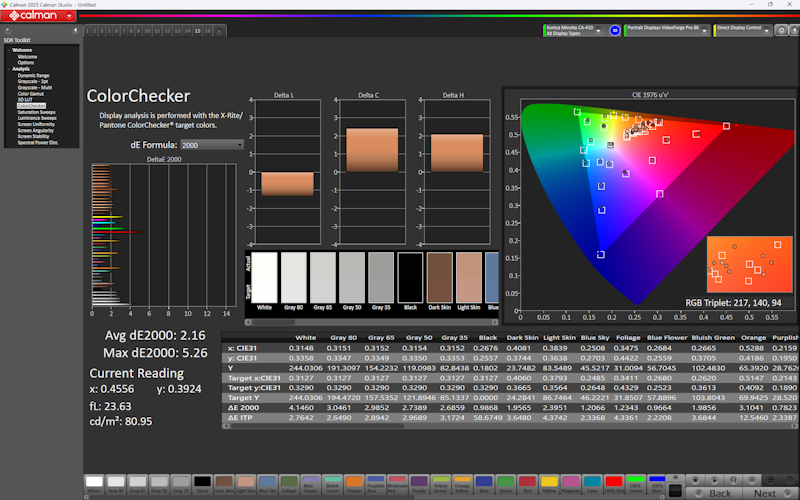Select Grayscale - 2pt in sidebar
The width and height of the screenshot is (800, 500).
(x=33, y=82)
